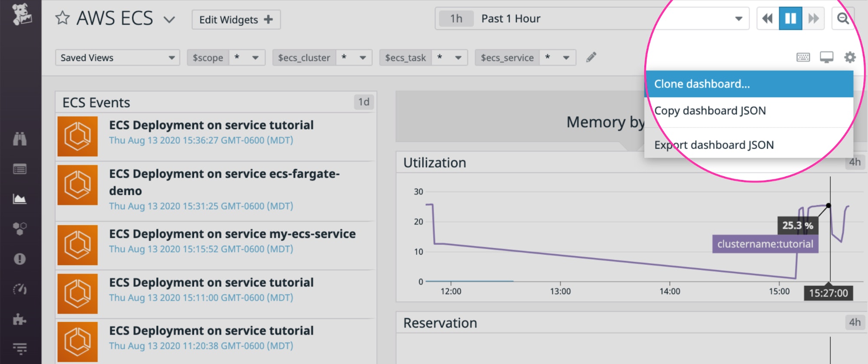Open keyboard shortcuts icon
This screenshot has width=868, height=364.
(x=803, y=57)
